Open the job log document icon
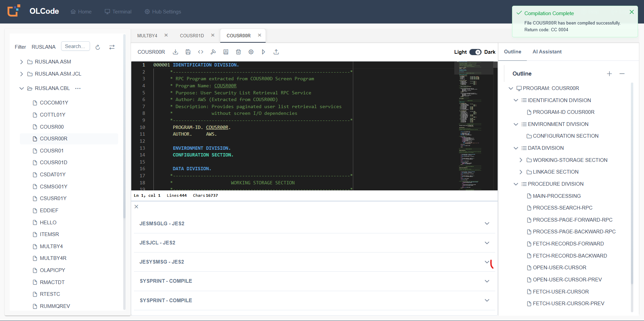Screen dimensions: 644x321 click(x=226, y=52)
